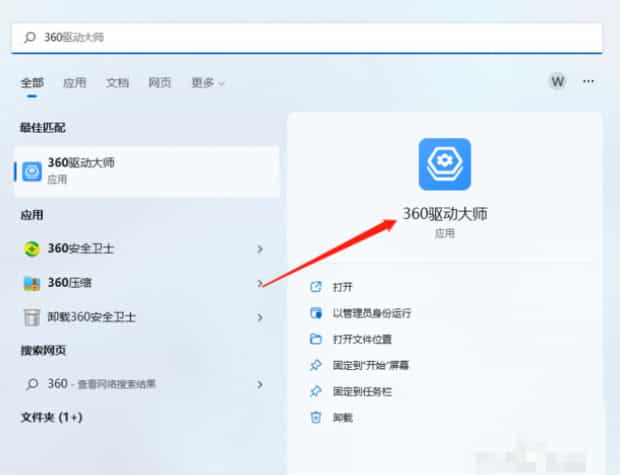Switch to the 应用 tab
Screen dimensions: 620x475
tap(75, 83)
